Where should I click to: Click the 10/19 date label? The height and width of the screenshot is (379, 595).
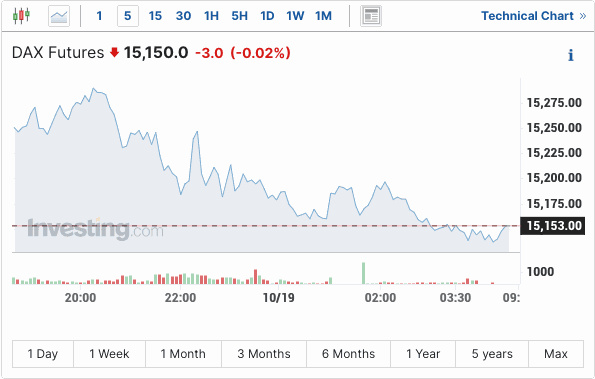coord(279,298)
